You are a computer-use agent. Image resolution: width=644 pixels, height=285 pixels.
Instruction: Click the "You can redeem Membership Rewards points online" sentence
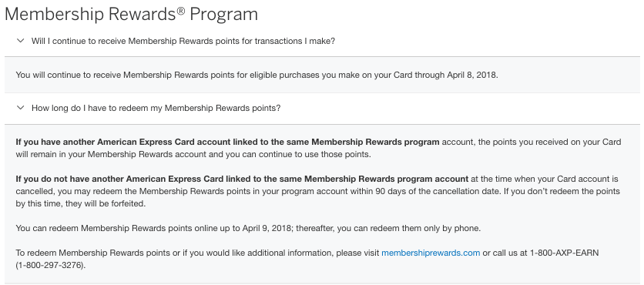coord(248,228)
